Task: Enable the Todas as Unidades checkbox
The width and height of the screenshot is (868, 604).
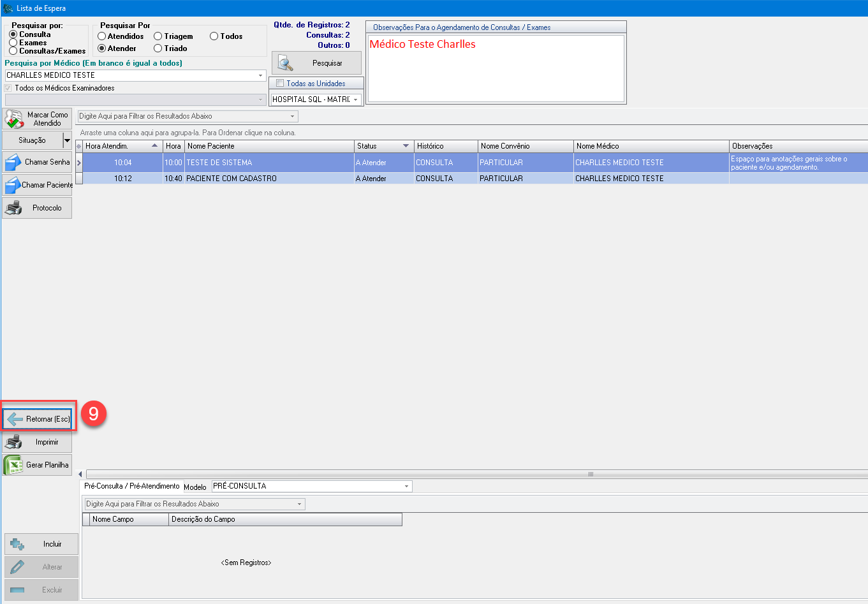Action: (x=280, y=84)
